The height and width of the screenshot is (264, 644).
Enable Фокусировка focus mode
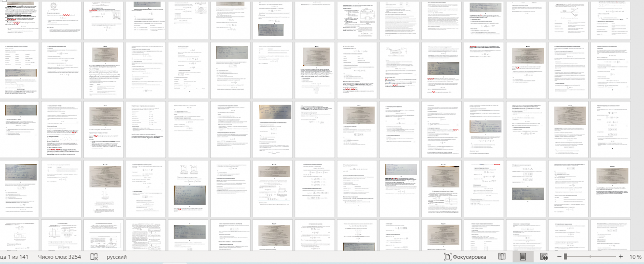pyautogui.click(x=465, y=257)
